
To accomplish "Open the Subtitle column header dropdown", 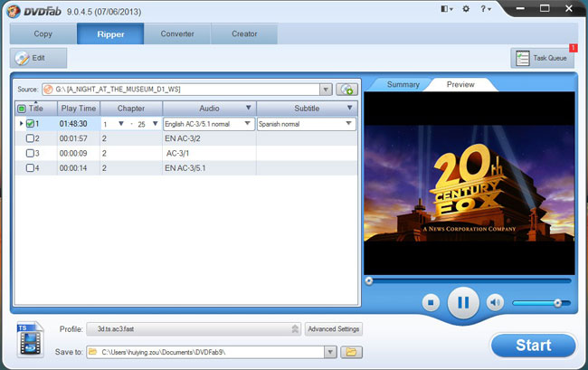I will 349,108.
